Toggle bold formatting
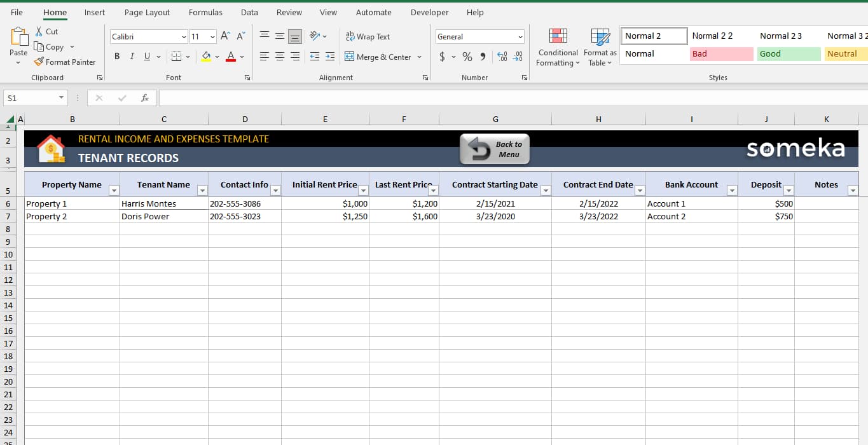This screenshot has width=868, height=445. [116, 56]
